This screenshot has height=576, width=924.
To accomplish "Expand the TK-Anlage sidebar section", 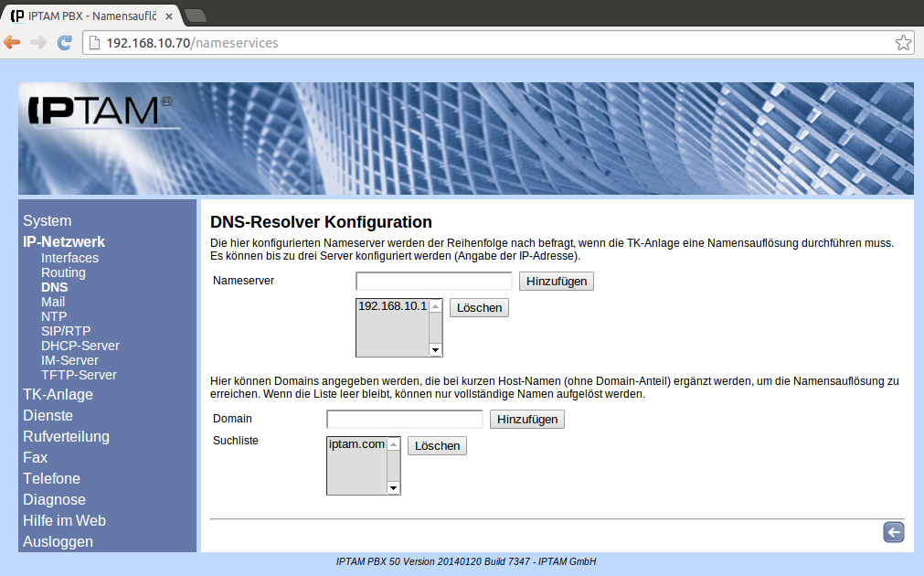I will pyautogui.click(x=58, y=395).
